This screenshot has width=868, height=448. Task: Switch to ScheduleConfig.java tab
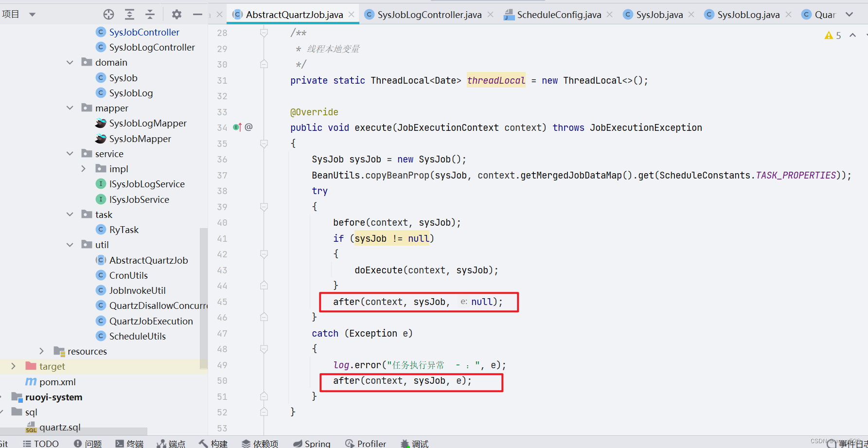pos(559,15)
